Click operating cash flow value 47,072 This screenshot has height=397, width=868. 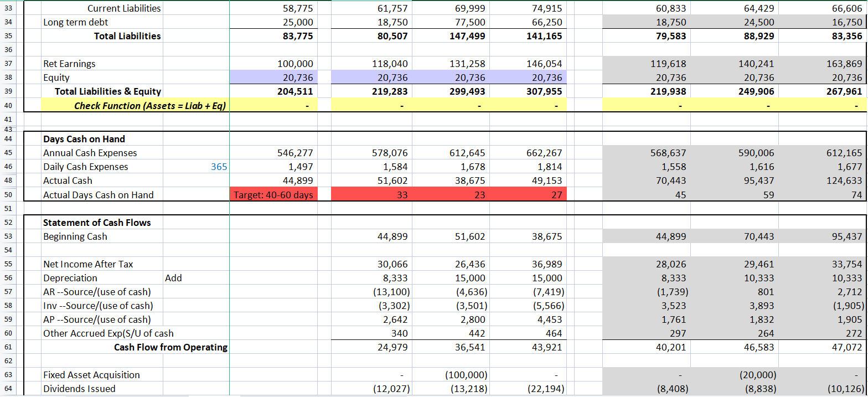click(847, 347)
